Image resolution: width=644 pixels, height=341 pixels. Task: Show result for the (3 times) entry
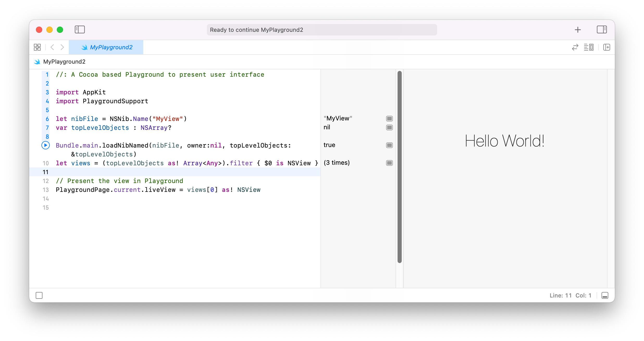point(389,163)
